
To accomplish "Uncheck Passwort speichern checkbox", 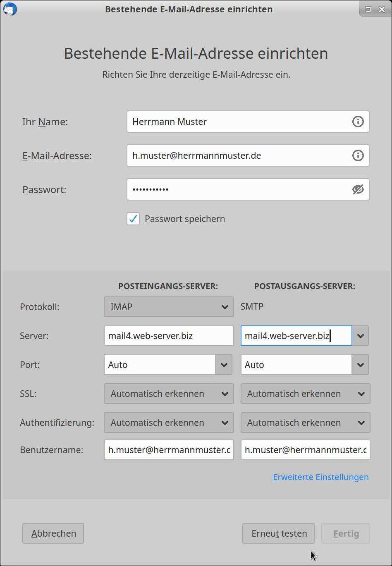I will pos(133,219).
